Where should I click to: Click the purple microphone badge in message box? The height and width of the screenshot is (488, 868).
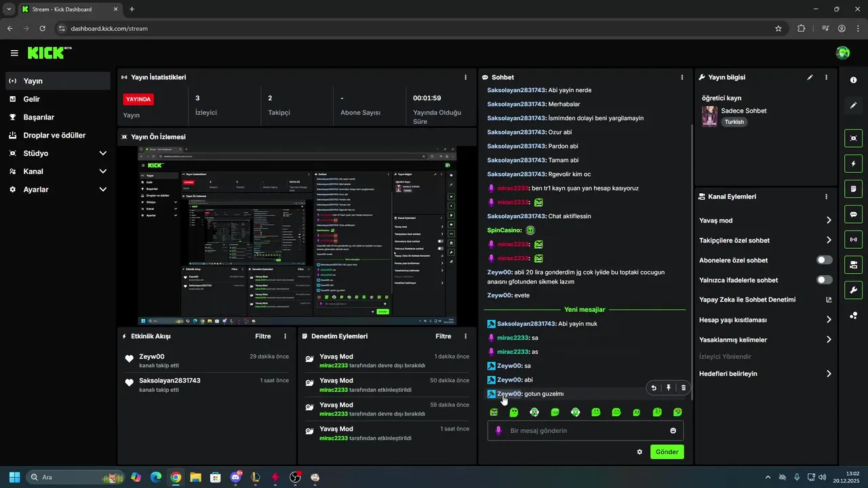[x=498, y=430]
